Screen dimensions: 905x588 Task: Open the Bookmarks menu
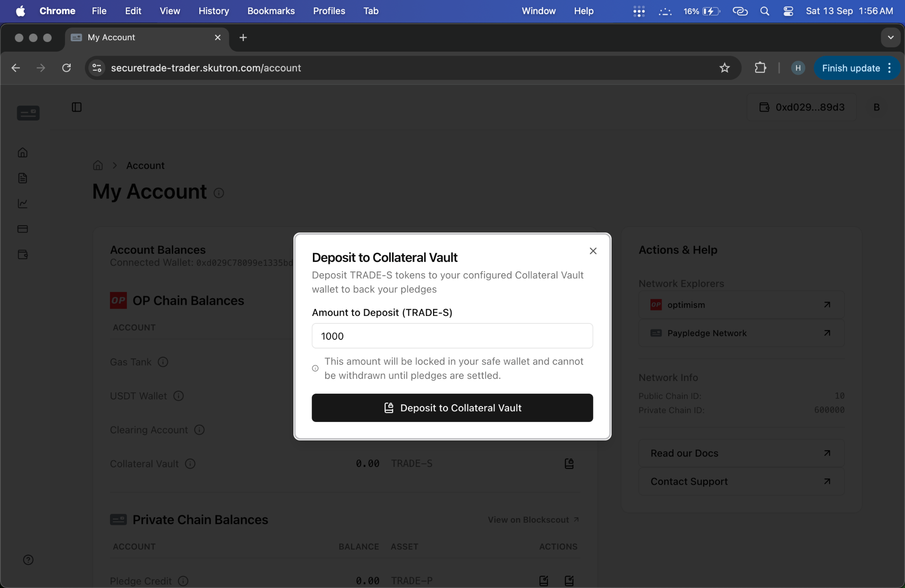pyautogui.click(x=271, y=11)
